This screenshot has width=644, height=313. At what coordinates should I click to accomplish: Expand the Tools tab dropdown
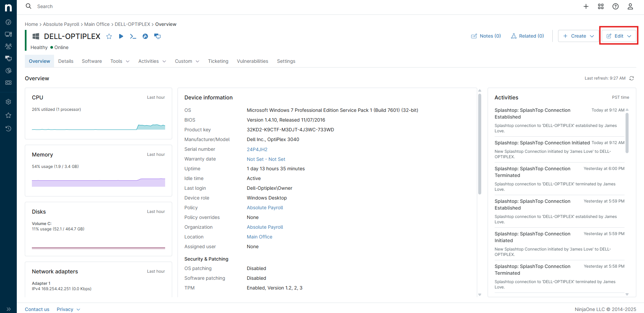coord(120,61)
